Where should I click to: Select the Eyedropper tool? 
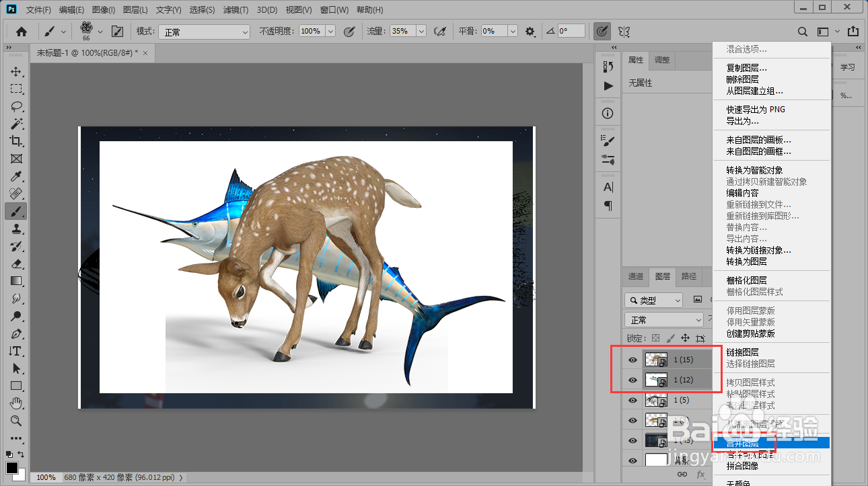click(x=16, y=177)
